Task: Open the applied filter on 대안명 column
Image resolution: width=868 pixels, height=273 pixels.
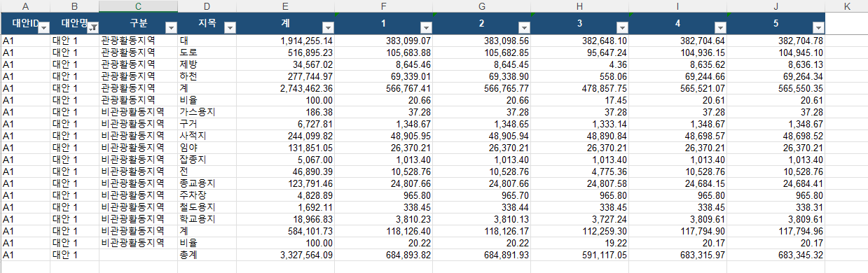Action: pyautogui.click(x=92, y=27)
